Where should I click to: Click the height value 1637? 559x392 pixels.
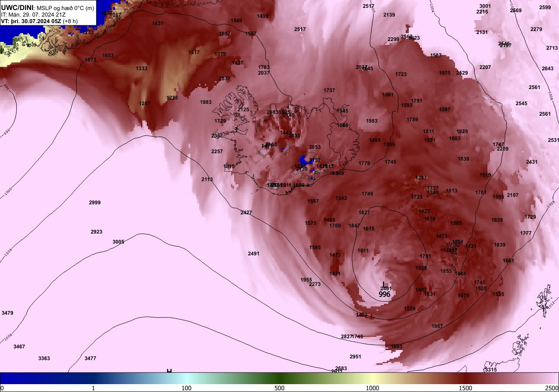click(158, 24)
